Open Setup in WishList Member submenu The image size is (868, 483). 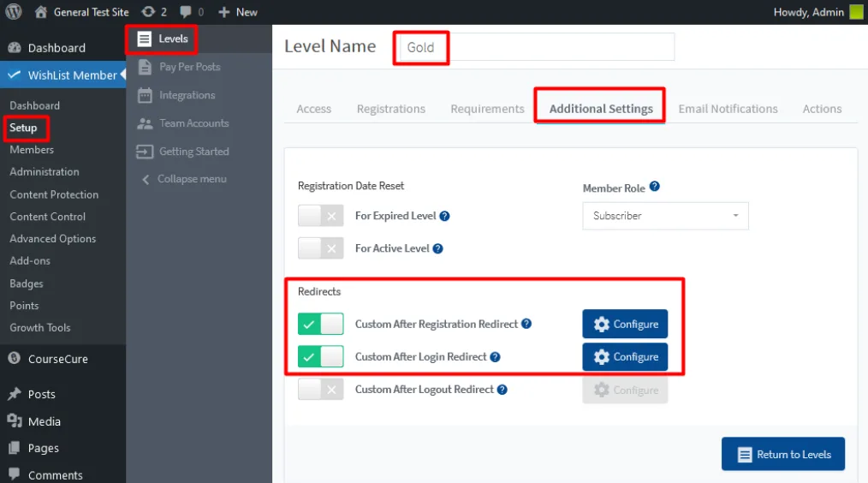[x=23, y=128]
